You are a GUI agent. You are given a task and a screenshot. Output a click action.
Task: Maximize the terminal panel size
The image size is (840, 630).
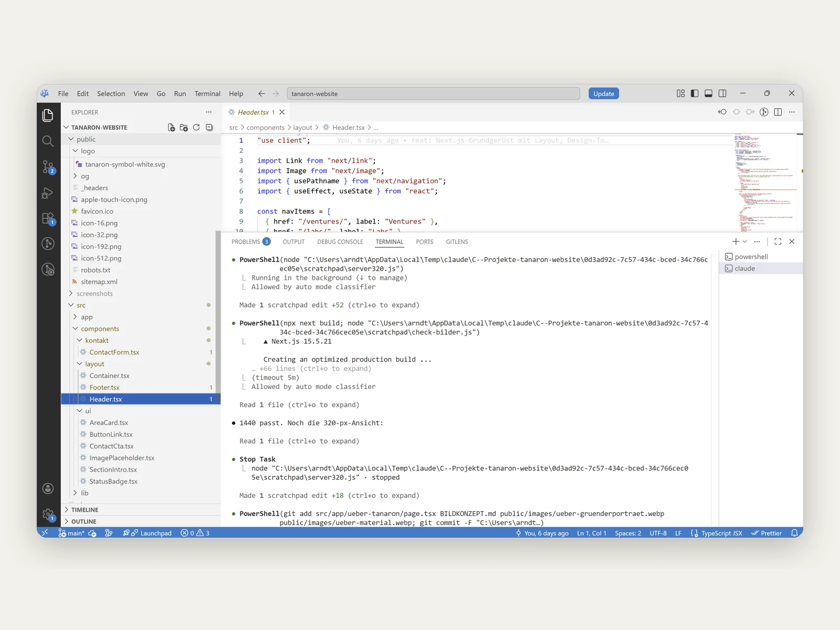pos(778,241)
